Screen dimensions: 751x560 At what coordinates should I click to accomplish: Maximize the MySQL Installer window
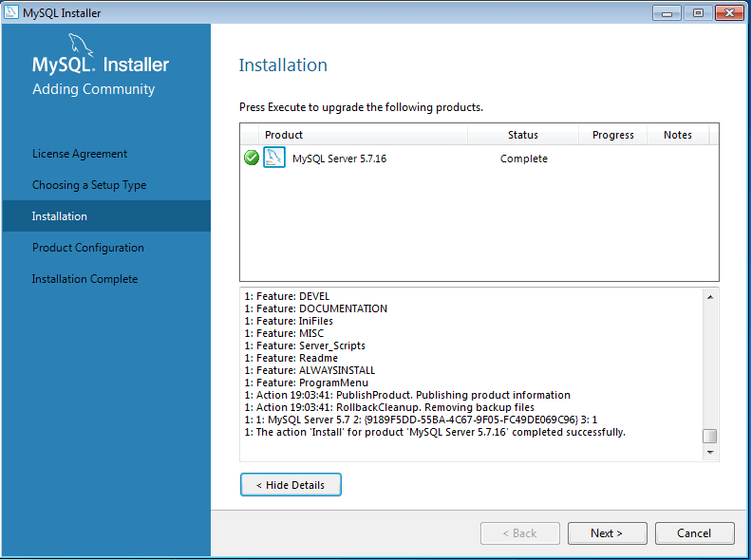(698, 13)
